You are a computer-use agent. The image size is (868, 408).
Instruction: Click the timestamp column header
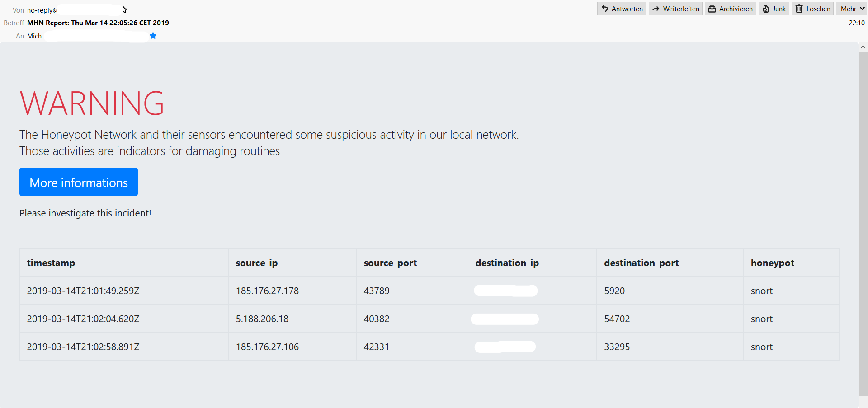pyautogui.click(x=51, y=263)
